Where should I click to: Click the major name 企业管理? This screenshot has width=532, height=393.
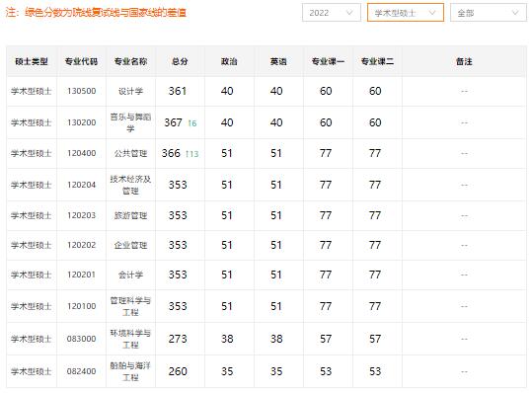pyautogui.click(x=130, y=245)
